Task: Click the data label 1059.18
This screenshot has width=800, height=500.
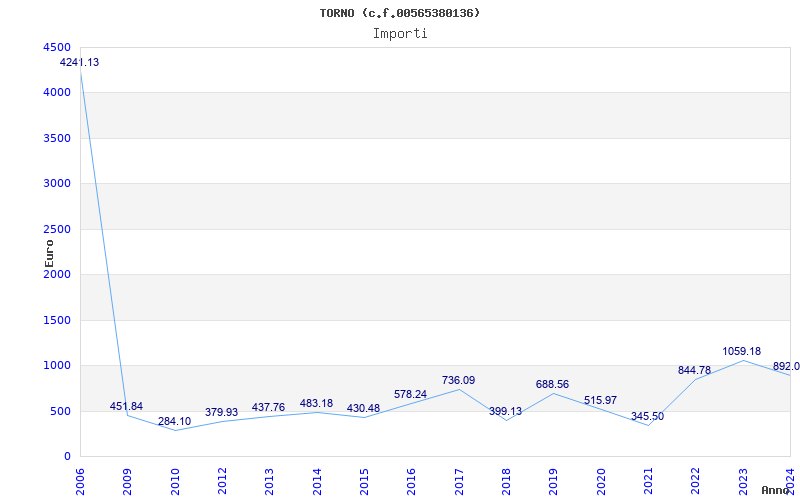Action: click(x=741, y=352)
